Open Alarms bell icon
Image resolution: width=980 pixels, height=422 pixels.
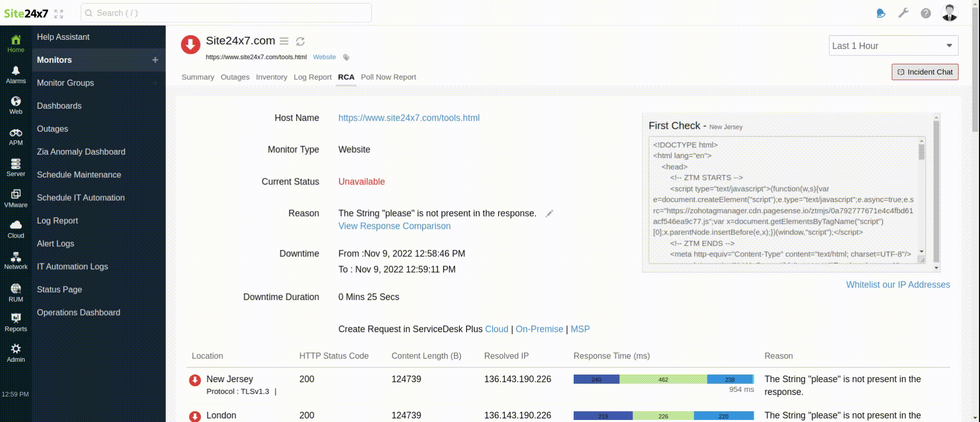coord(16,71)
